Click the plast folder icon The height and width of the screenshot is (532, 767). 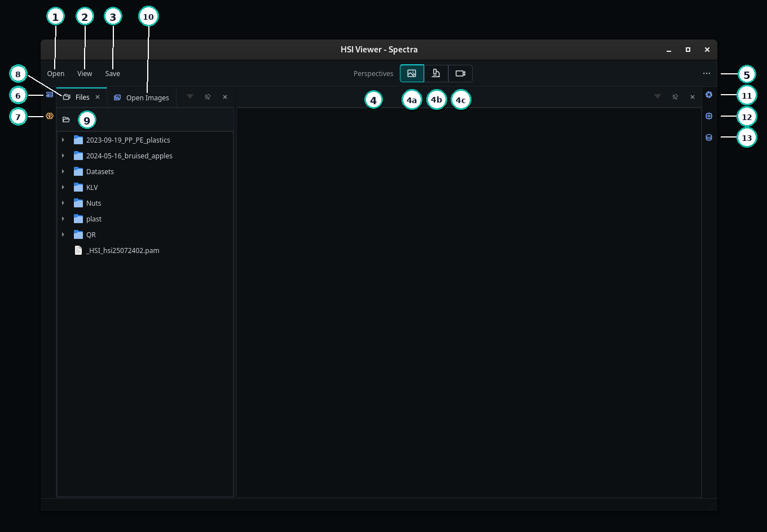78,219
